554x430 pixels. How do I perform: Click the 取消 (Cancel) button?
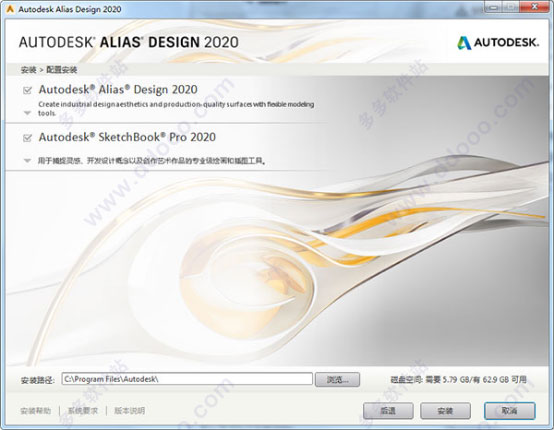509,411
